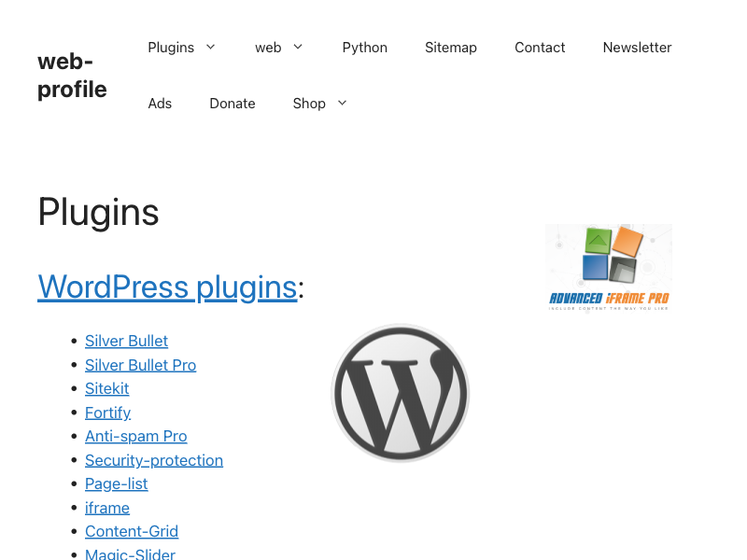Open the Silver Bullet Pro link

click(141, 365)
